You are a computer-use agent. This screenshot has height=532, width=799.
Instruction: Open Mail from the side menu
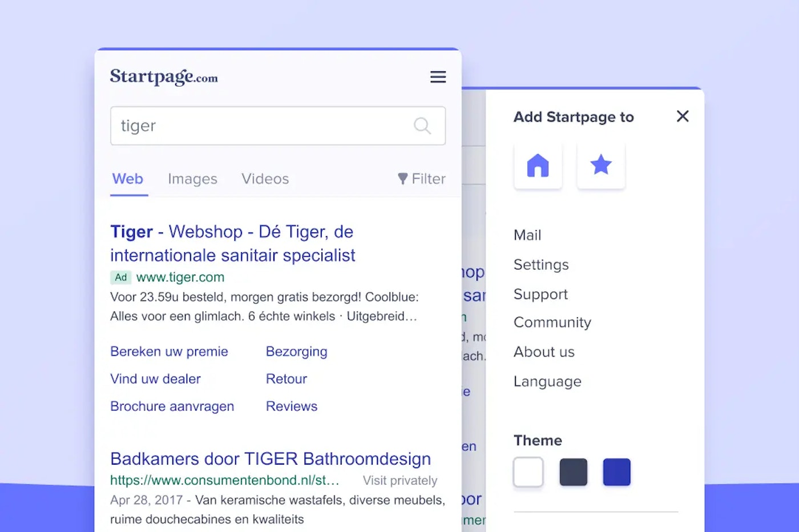pos(527,235)
